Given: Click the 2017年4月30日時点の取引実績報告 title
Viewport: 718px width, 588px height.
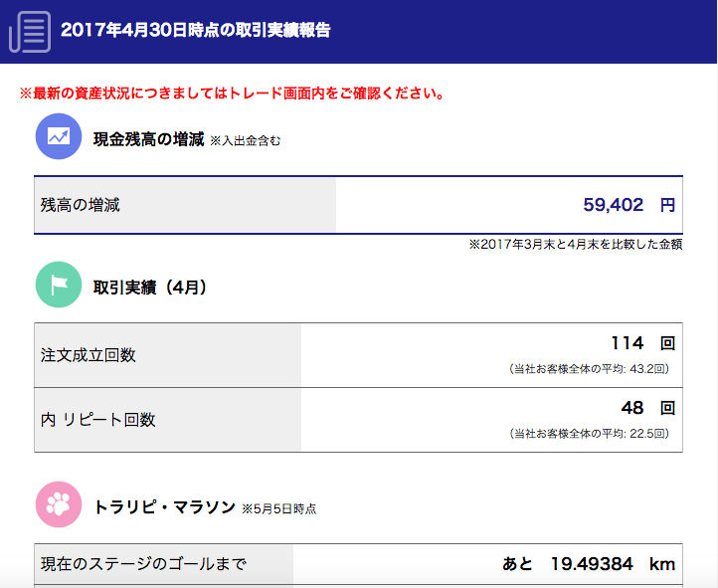Looking at the screenshot, I should 196,30.
